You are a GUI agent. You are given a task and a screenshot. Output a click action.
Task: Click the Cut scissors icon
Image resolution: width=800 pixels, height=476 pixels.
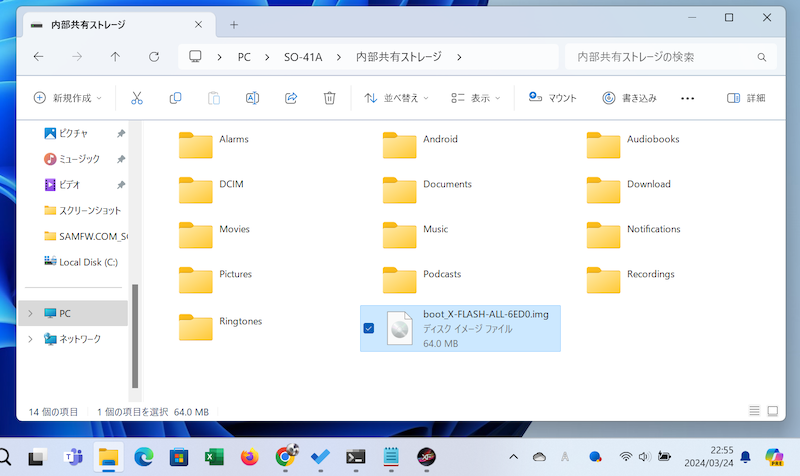(137, 98)
